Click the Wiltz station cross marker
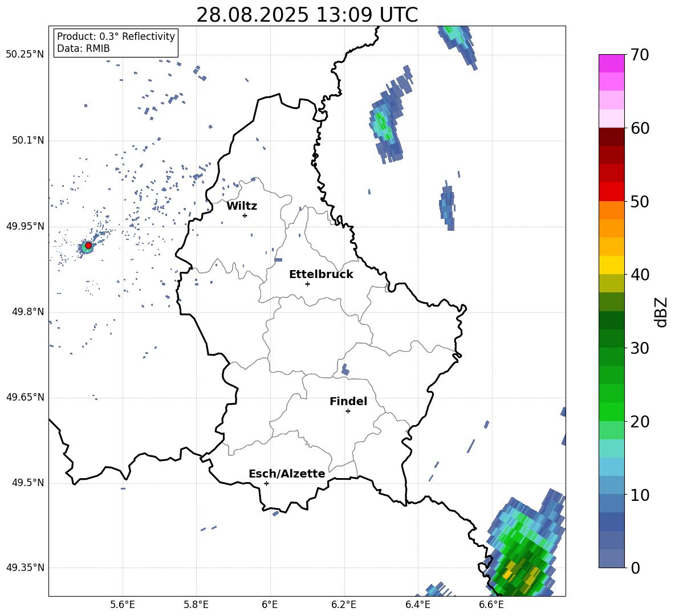Screen dimensions: 675x616 tap(245, 215)
